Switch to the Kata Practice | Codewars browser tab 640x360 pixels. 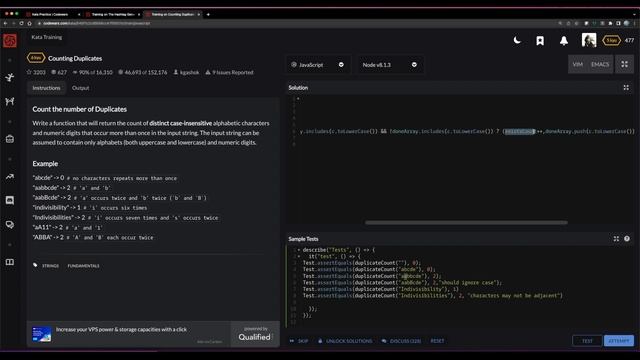(x=50, y=14)
